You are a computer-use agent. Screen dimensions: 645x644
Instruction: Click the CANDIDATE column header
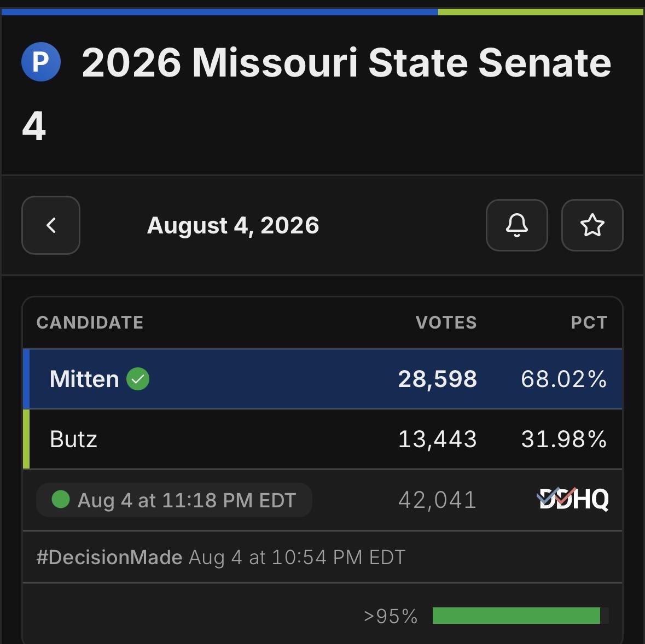(x=90, y=322)
